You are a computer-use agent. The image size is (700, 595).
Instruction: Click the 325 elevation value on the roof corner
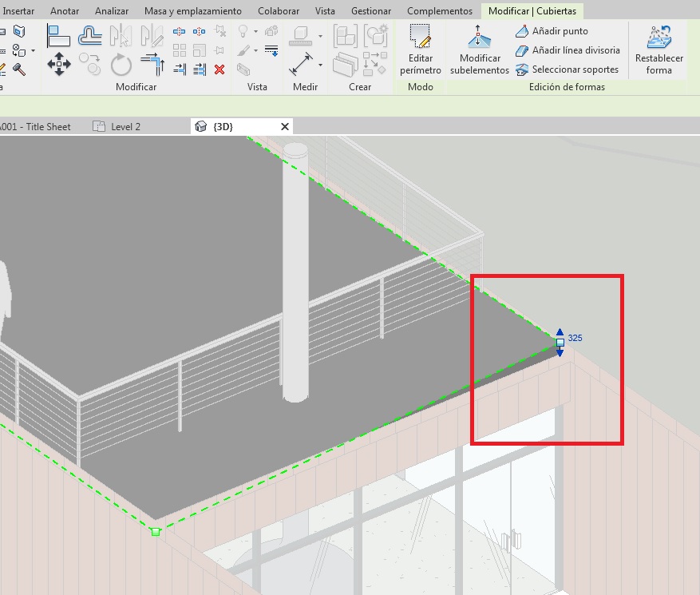click(x=575, y=338)
